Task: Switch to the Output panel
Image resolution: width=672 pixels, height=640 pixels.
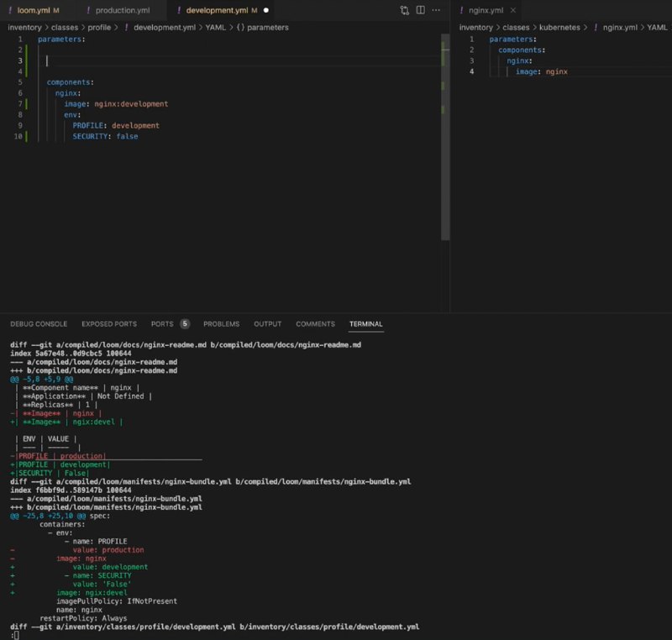Action: 267,324
